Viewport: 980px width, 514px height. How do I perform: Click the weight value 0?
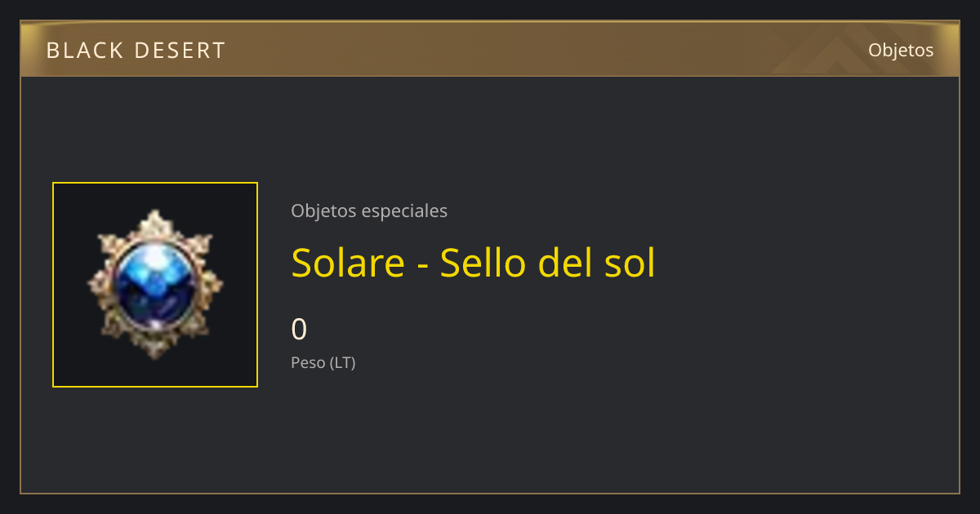click(x=299, y=330)
